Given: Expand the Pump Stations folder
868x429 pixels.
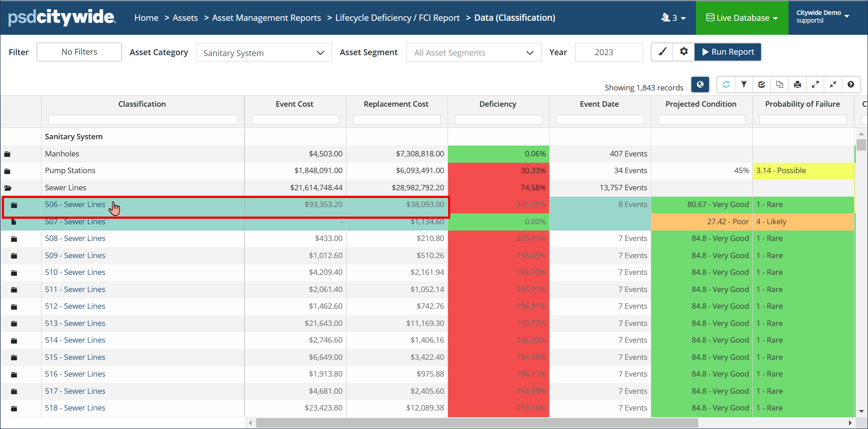Looking at the screenshot, I should coord(7,171).
